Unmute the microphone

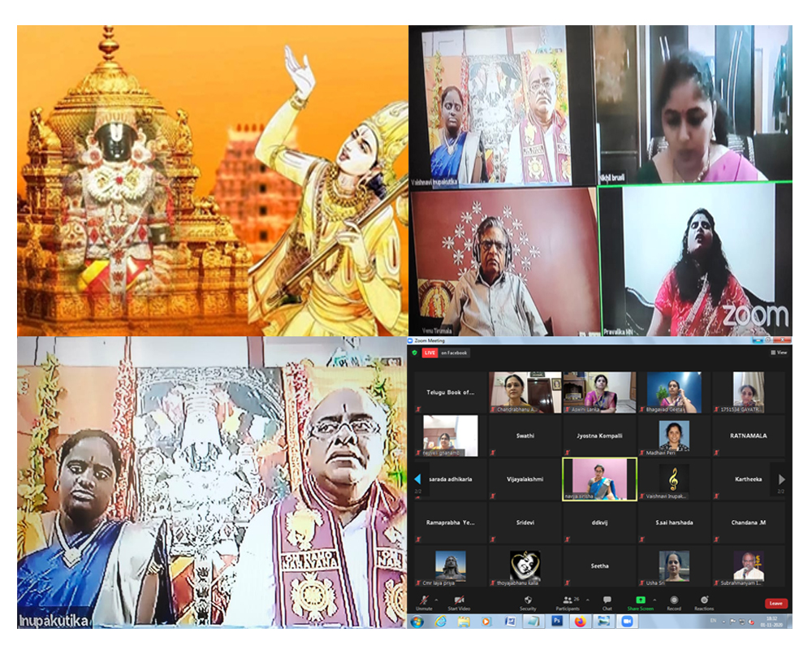(424, 600)
